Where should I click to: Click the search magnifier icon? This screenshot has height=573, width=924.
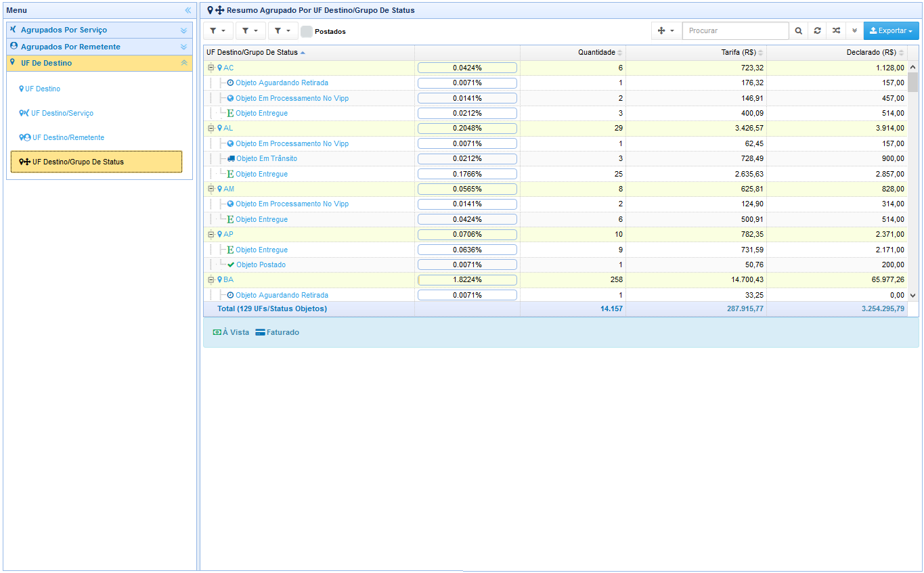point(799,31)
